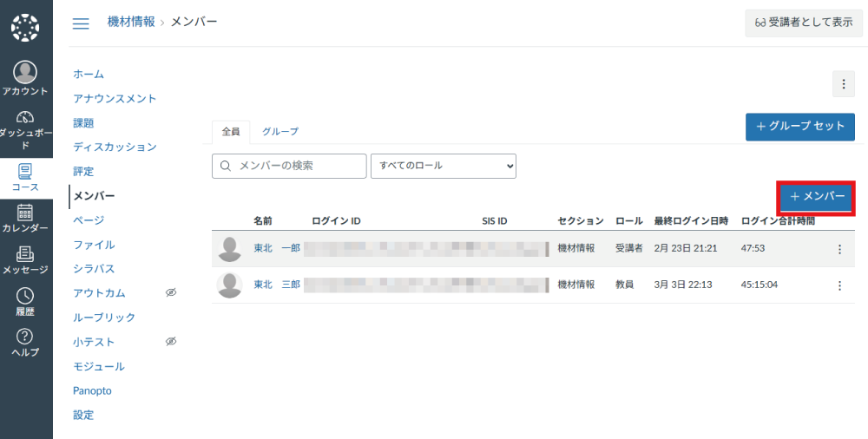
Task: Click the 2月 23日 21:21 login date
Action: [x=686, y=248]
